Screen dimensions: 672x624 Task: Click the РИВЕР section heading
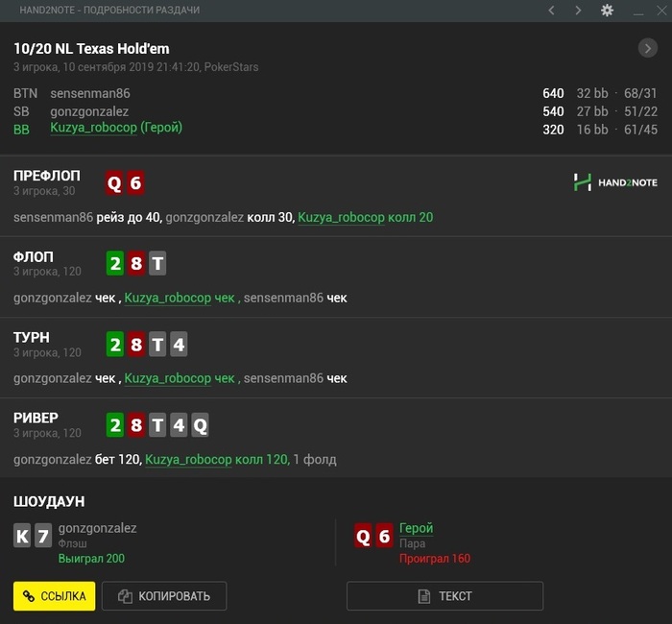36,418
